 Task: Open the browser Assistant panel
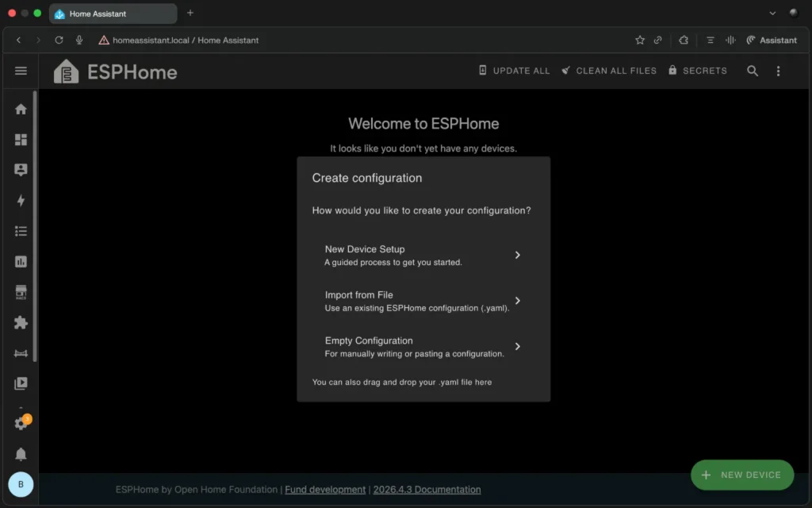coord(771,40)
